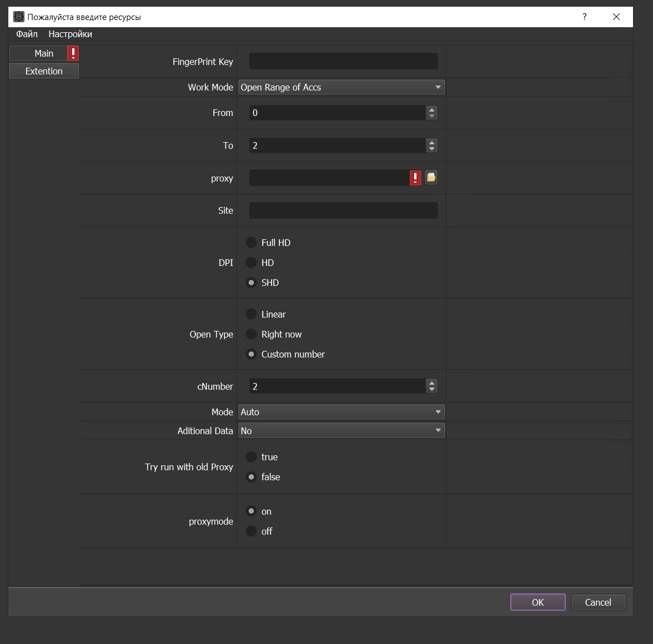Open the Aditional Data dropdown

pos(341,430)
